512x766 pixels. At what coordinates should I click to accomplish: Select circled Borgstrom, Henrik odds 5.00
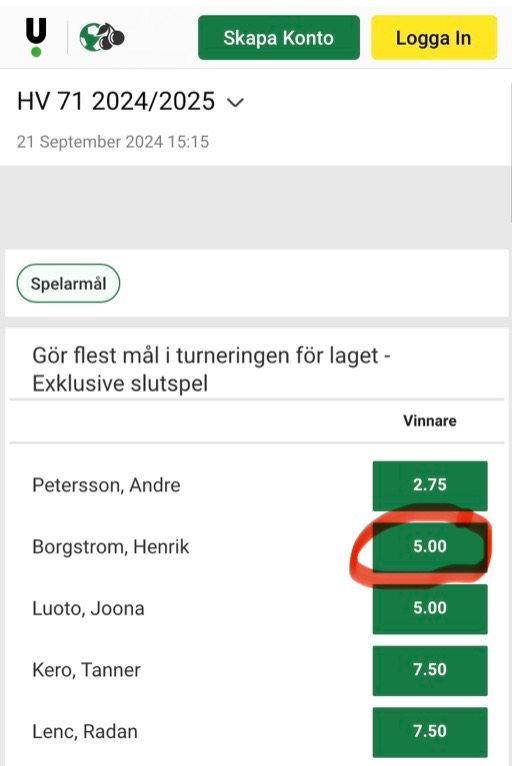[430, 546]
